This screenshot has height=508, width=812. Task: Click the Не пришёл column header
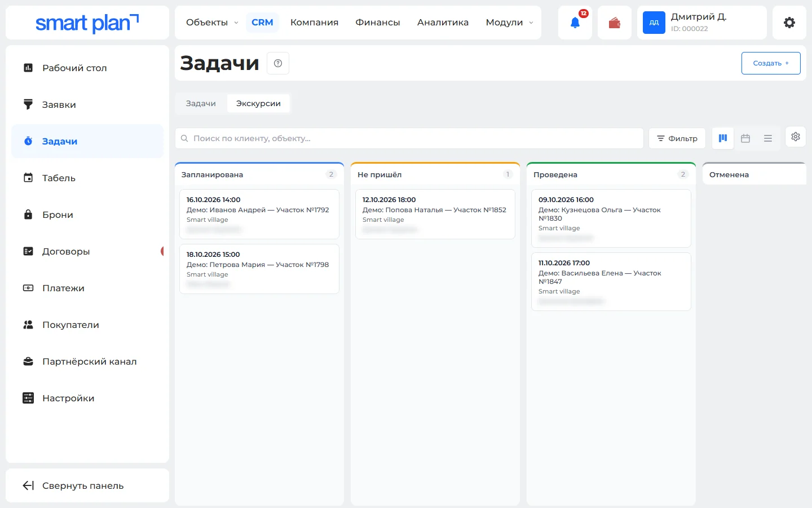(435, 174)
